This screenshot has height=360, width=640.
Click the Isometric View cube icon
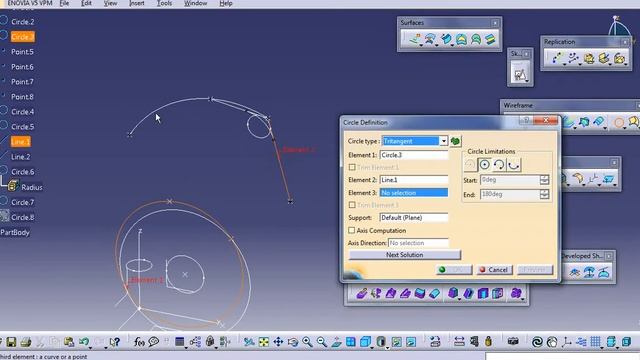point(365,342)
